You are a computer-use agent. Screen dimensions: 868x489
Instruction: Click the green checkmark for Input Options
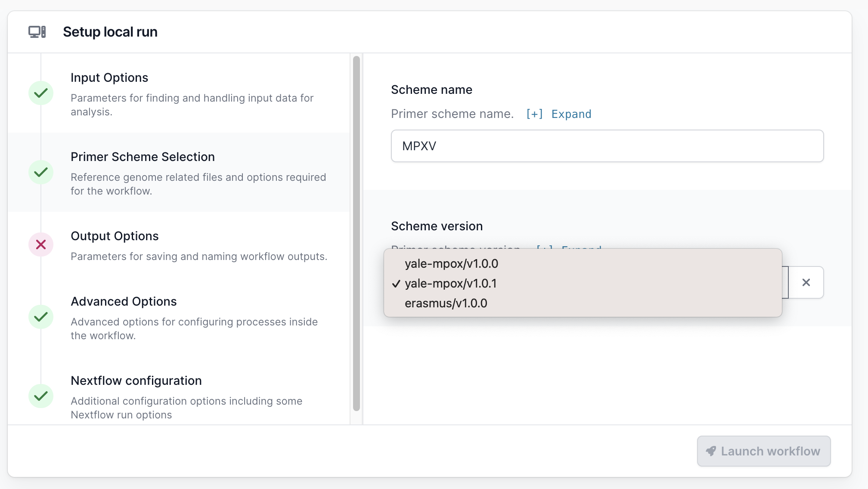41,93
